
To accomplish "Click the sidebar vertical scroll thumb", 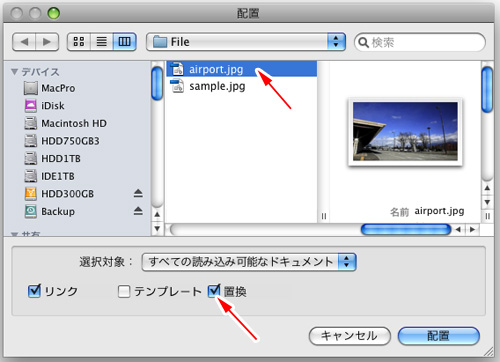I will click(x=157, y=83).
